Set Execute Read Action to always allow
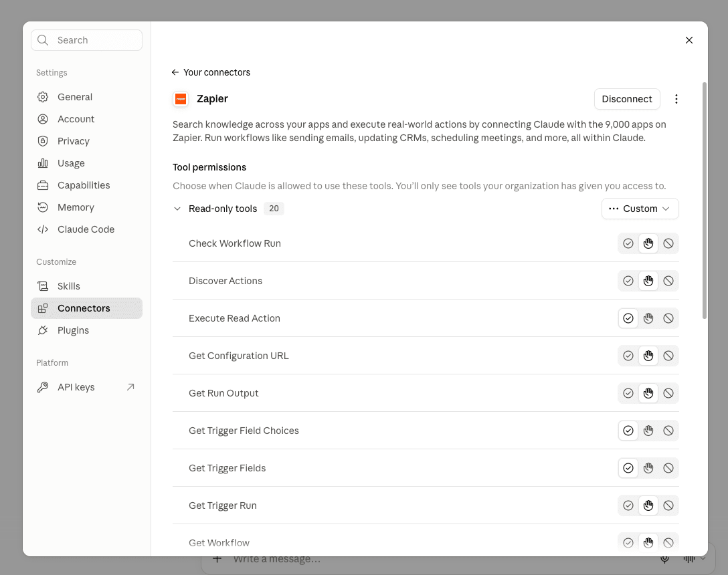The width and height of the screenshot is (728, 575). 628,318
